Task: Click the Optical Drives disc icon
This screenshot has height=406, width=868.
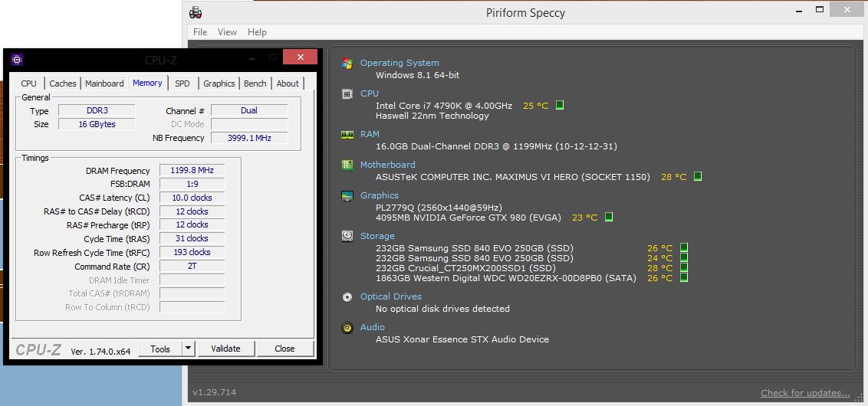Action: coord(347,297)
